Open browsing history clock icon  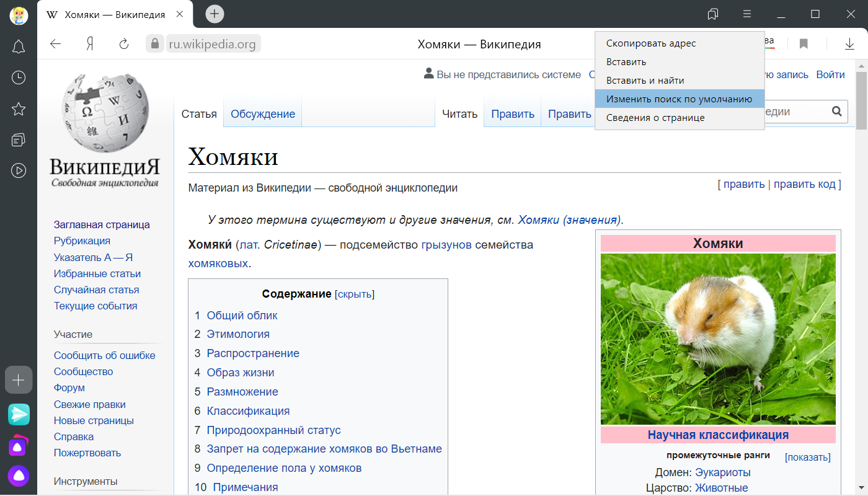pyautogui.click(x=19, y=77)
